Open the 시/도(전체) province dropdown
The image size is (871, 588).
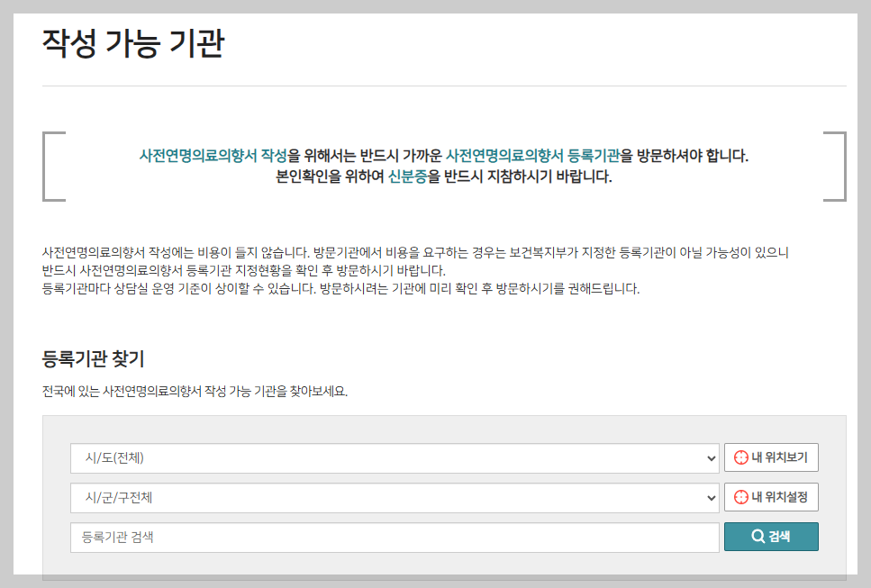(395, 458)
